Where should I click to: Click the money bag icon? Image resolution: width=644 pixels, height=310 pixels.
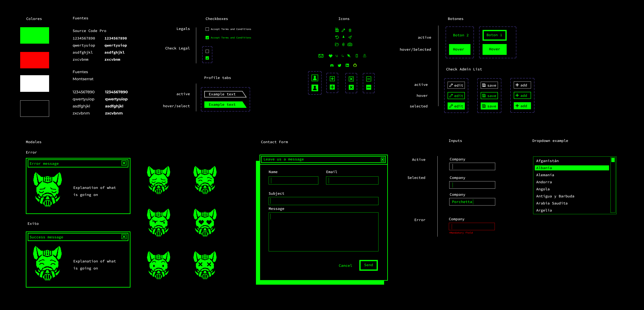(365, 56)
